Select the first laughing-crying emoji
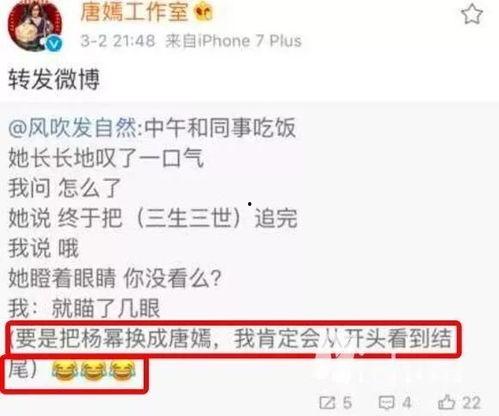 click(x=65, y=371)
